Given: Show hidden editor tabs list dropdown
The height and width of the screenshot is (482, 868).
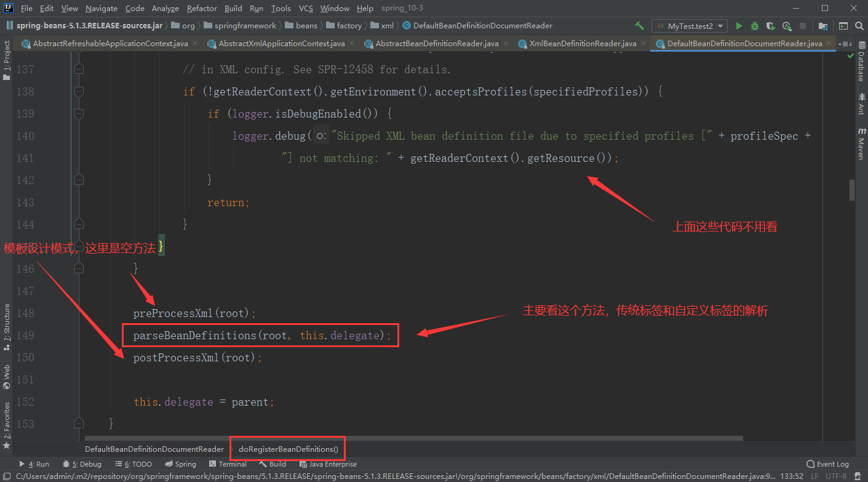Looking at the screenshot, I should click(x=844, y=44).
